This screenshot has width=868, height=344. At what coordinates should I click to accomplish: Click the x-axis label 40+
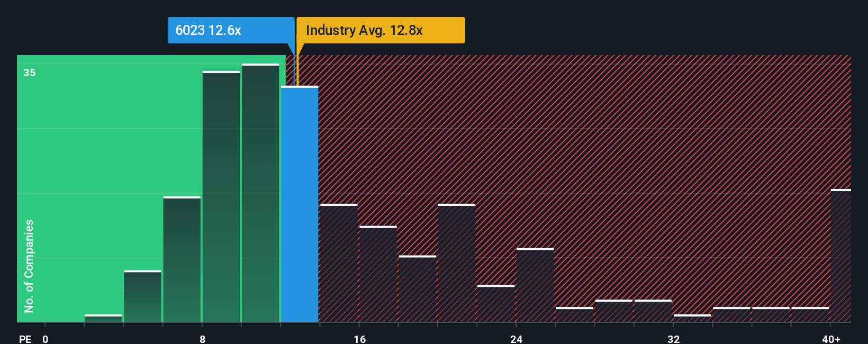831,339
